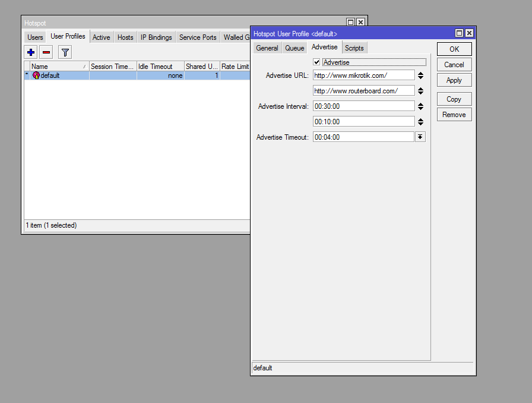Maximize the Hotspot window

click(x=350, y=22)
